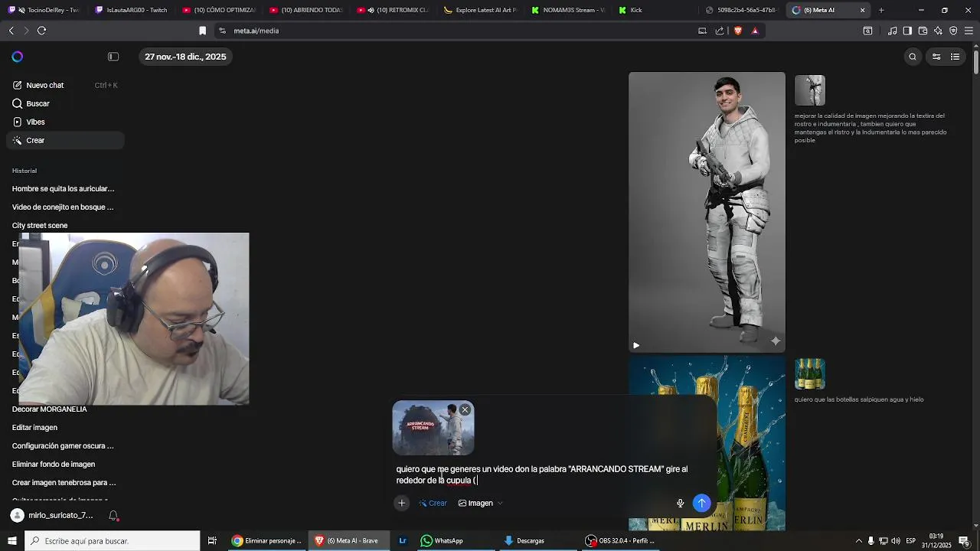The image size is (980, 551).
Task: Close the Meta AI browser tab
Action: (x=863, y=10)
